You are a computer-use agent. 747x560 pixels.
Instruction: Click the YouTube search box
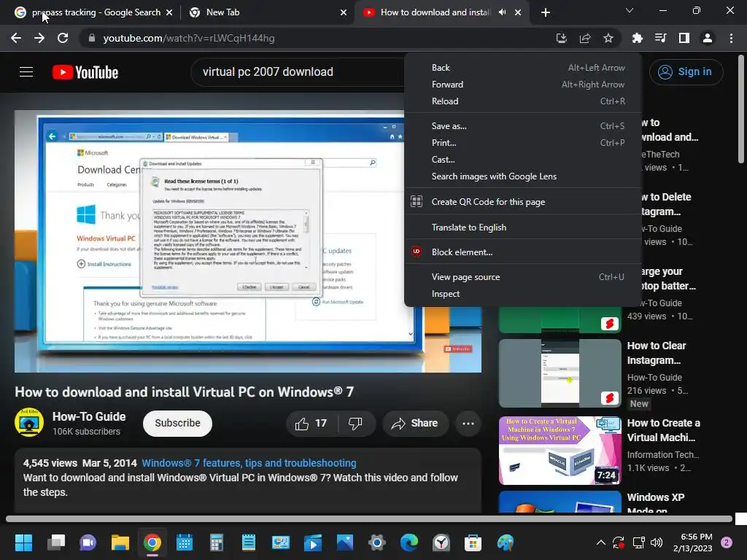click(x=298, y=72)
